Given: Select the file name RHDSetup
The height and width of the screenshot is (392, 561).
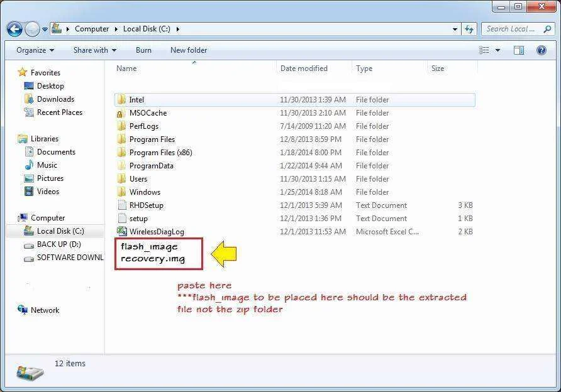Looking at the screenshot, I should coord(147,205).
